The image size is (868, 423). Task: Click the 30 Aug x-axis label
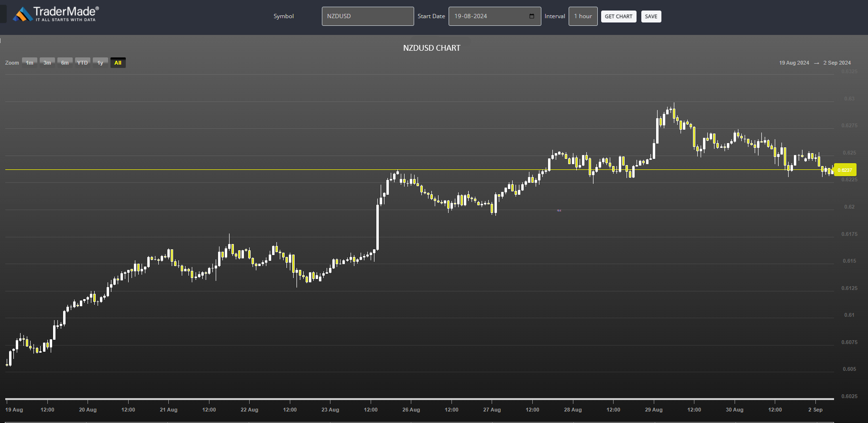tap(735, 410)
